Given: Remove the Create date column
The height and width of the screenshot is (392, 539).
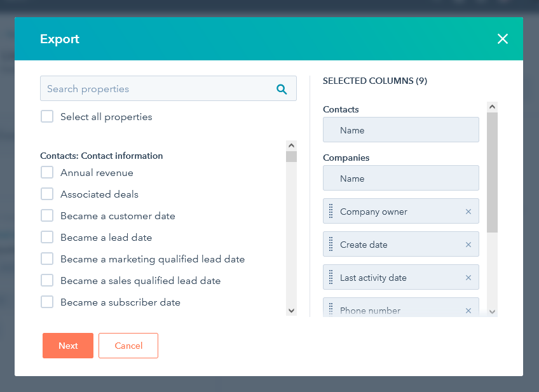Looking at the screenshot, I should click(468, 244).
